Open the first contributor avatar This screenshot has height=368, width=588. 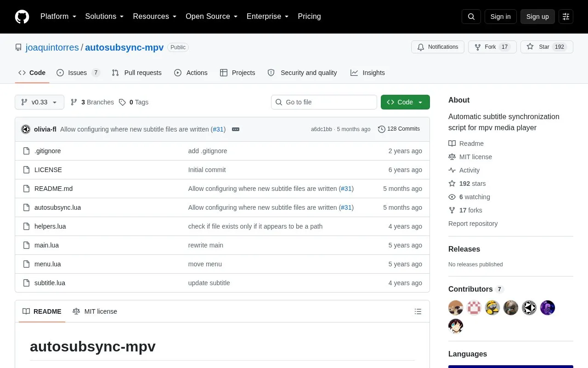[x=456, y=308]
